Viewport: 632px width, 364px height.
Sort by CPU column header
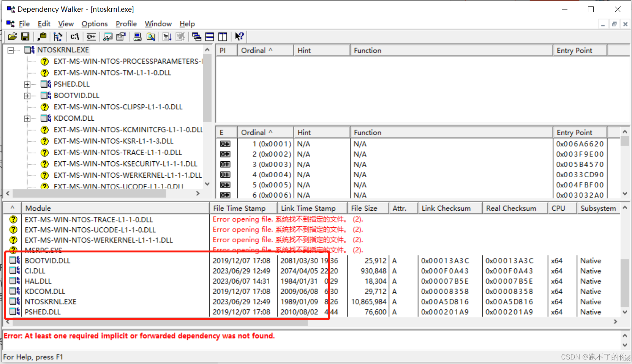[562, 208]
